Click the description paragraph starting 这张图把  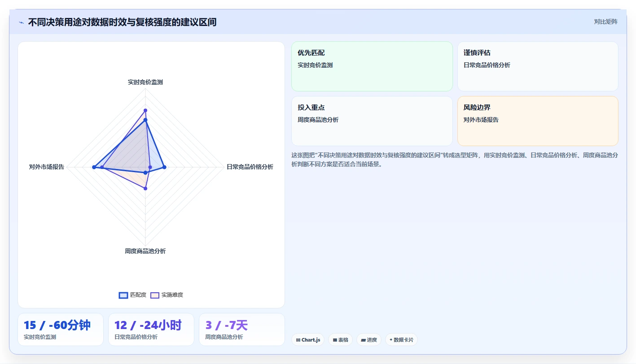[455, 160]
